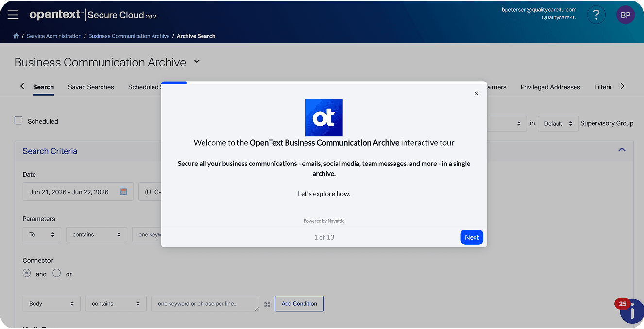Screen dimensions: 644x329
Task: Expand the Business Communication Archive title dropdown
Action: pos(197,62)
